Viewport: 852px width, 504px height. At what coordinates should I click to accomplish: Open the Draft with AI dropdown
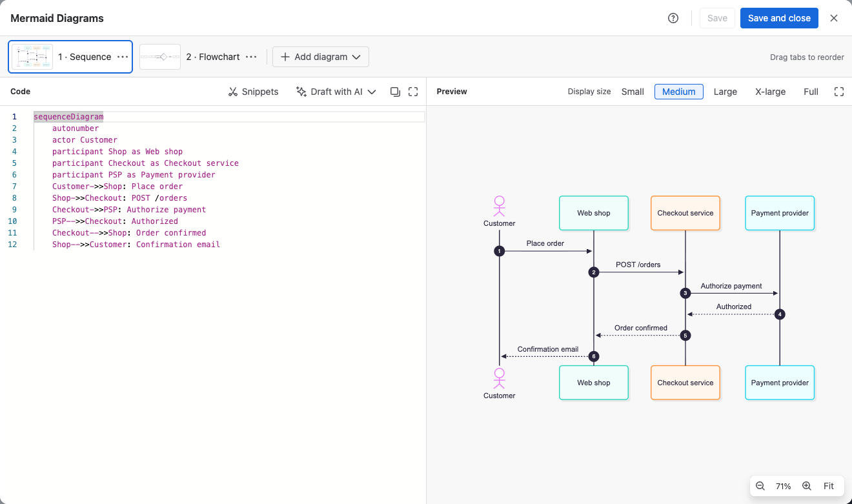tap(336, 92)
